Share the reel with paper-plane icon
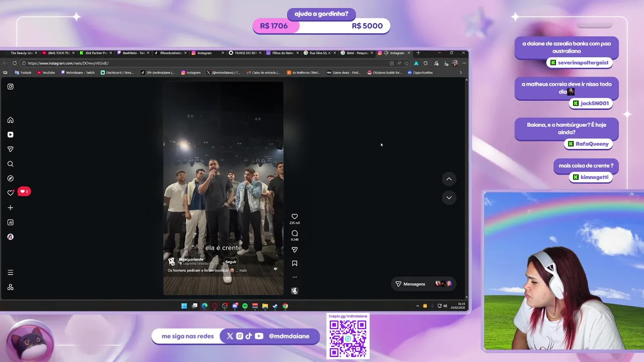This screenshot has width=644, height=362. tap(294, 250)
